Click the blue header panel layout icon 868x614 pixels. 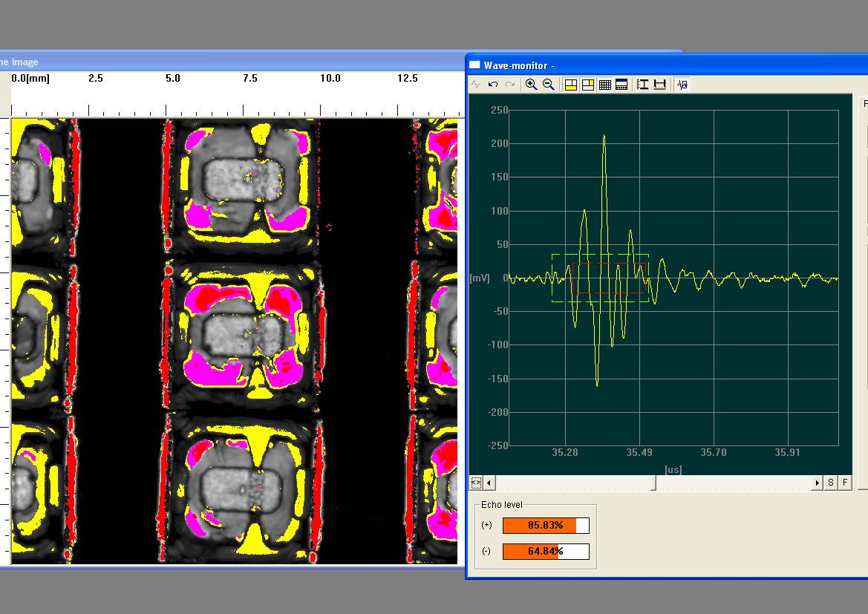[x=622, y=85]
